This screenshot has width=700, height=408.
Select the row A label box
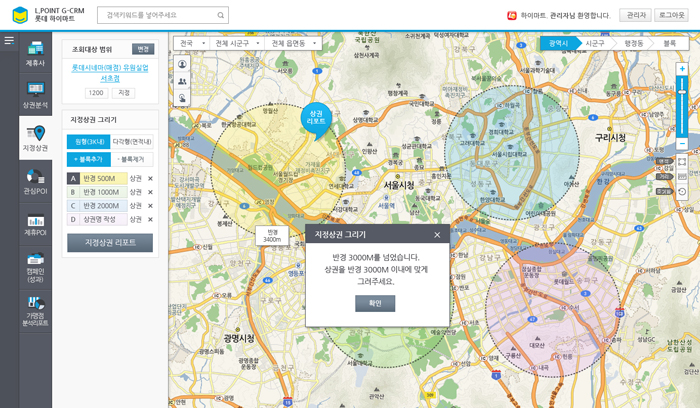[x=73, y=179]
